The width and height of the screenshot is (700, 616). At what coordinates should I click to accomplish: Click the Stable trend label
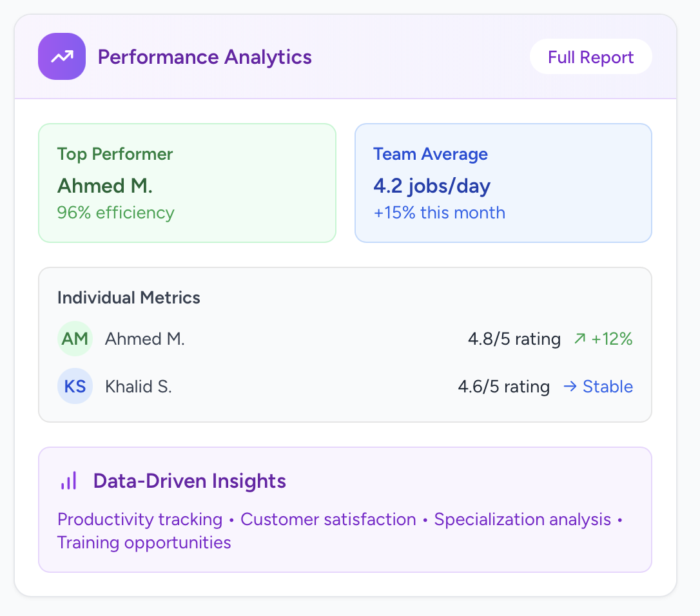(608, 387)
